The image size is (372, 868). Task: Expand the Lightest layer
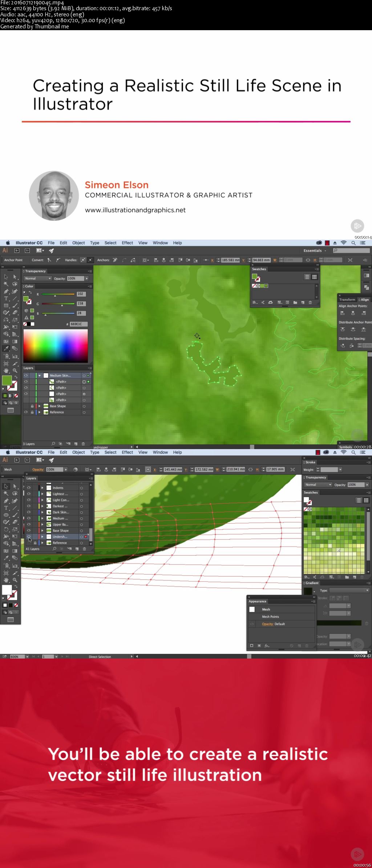(43, 494)
